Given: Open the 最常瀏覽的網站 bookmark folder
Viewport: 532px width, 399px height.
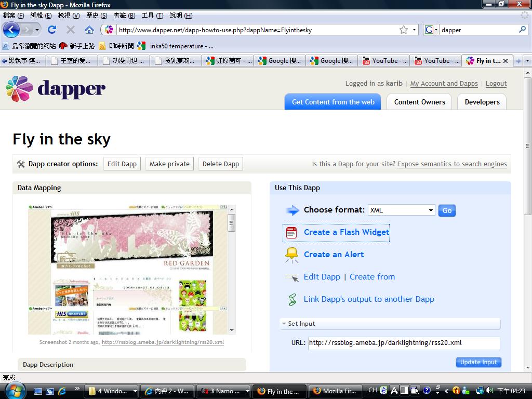Looking at the screenshot, I should 29,46.
